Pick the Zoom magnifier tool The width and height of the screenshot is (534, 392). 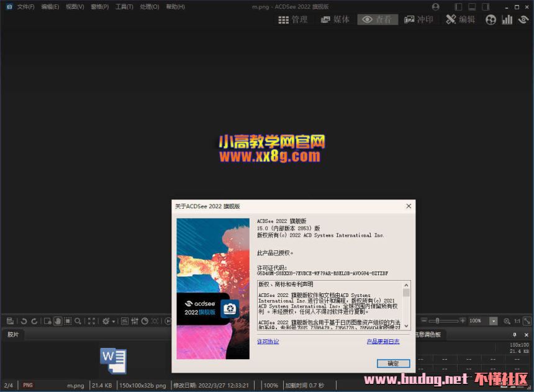[78, 321]
